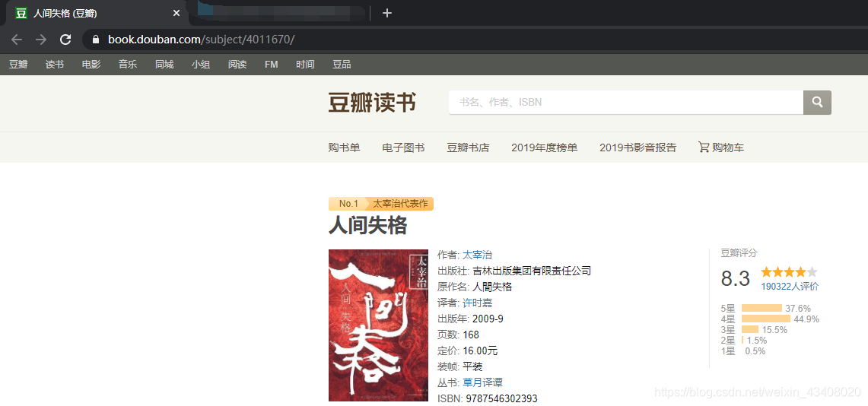Focus the 书名、作者、ISBN search field
868x406 pixels.
click(625, 103)
